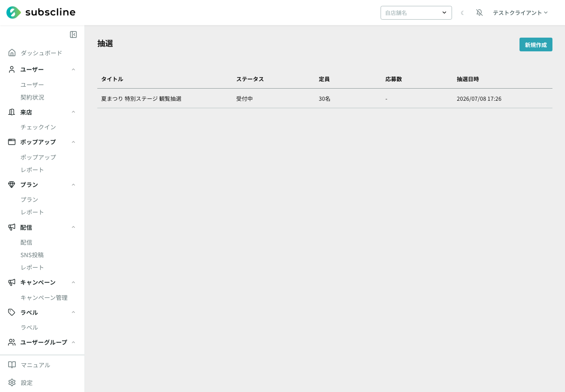Click the キャンペーン megaphone icon

click(x=12, y=282)
